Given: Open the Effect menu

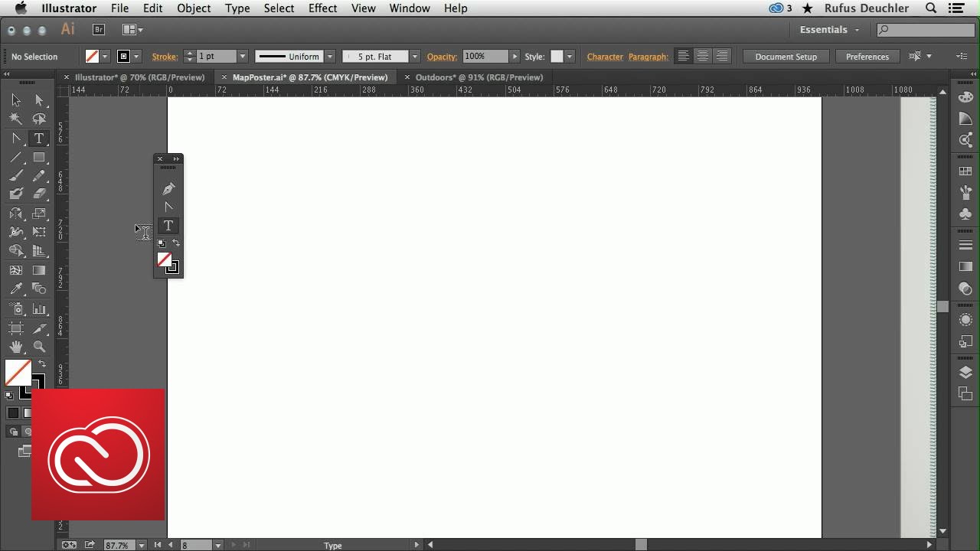Looking at the screenshot, I should pyautogui.click(x=323, y=8).
